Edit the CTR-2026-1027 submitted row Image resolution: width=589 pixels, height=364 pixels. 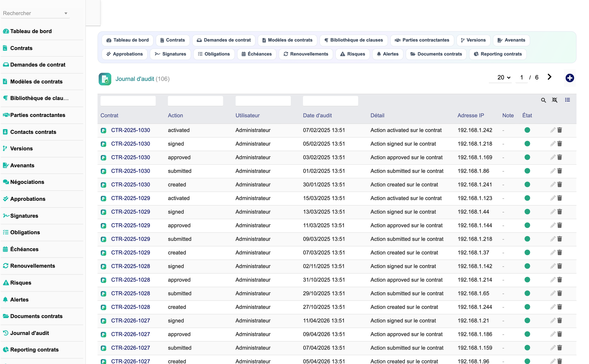[x=553, y=348]
